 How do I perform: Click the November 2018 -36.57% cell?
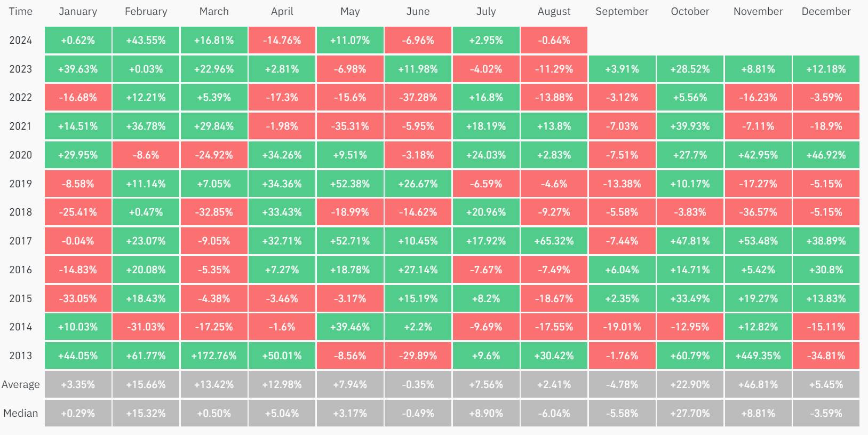point(758,212)
